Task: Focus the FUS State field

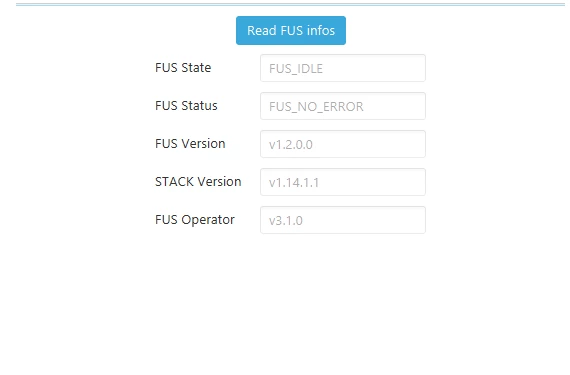Action: (x=343, y=68)
